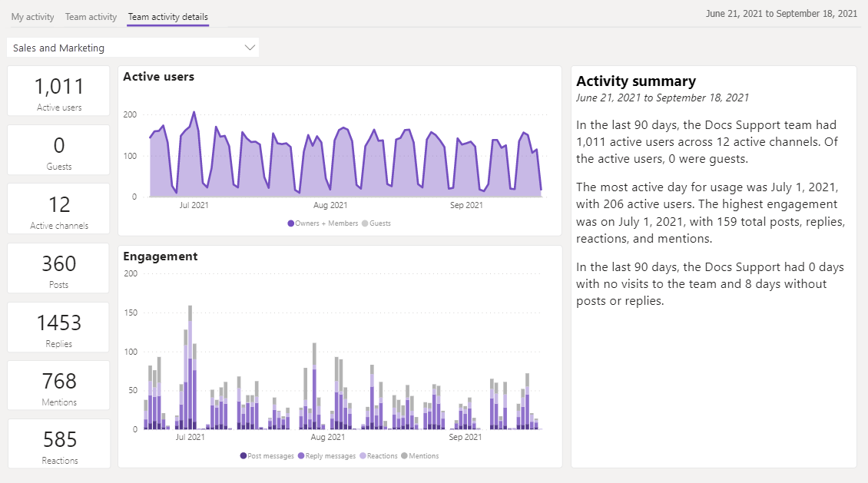
Task: Toggle the Reply messages legend item
Action: click(326, 456)
